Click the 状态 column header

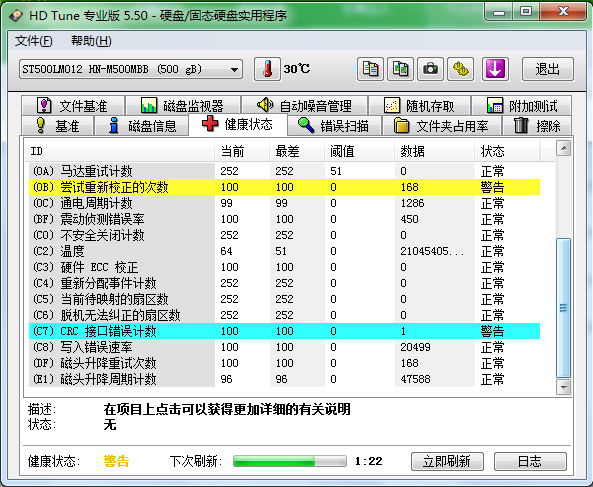point(507,151)
